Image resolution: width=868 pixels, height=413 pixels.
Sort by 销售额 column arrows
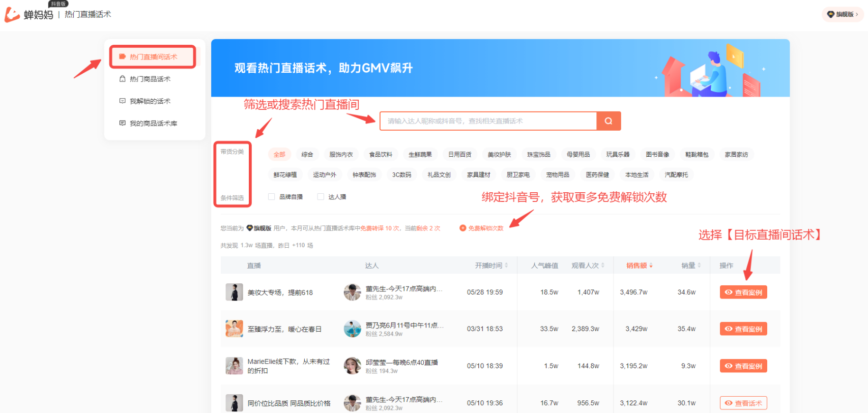(651, 265)
